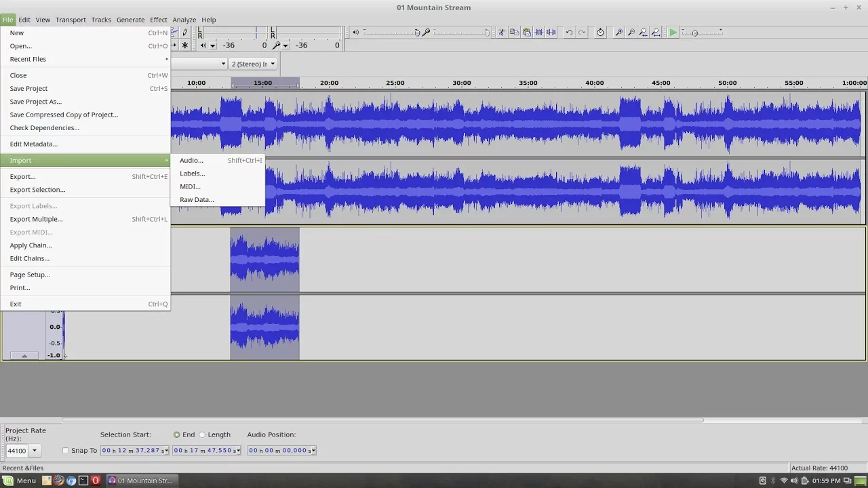Click the Cut scissors toolbar icon

pyautogui.click(x=502, y=33)
